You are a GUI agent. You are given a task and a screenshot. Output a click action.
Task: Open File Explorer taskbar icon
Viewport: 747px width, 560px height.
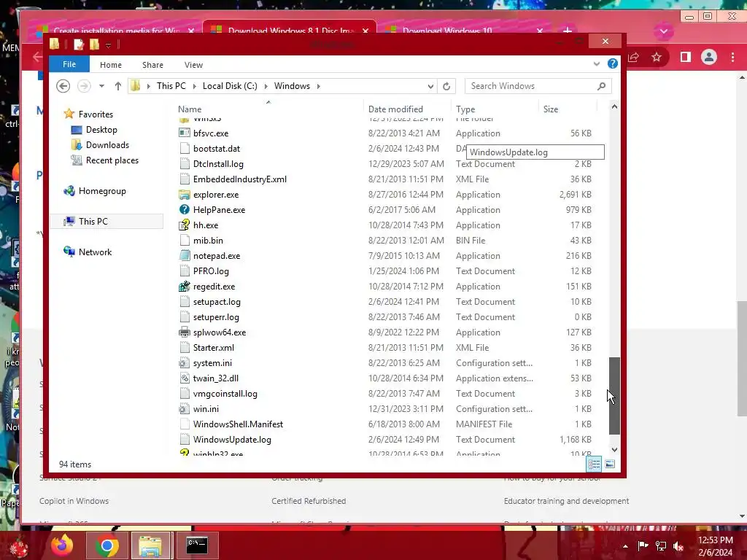[150, 545]
